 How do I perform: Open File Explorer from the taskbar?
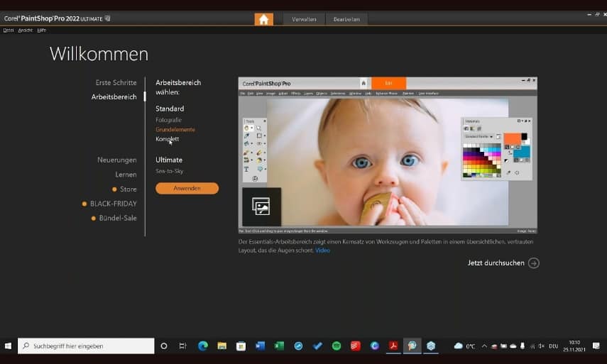(222, 346)
